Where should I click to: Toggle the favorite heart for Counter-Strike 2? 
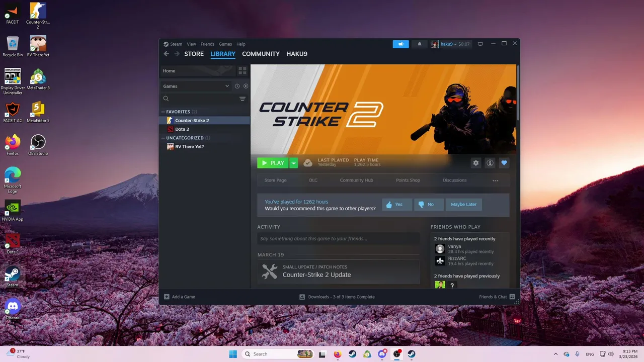(504, 163)
